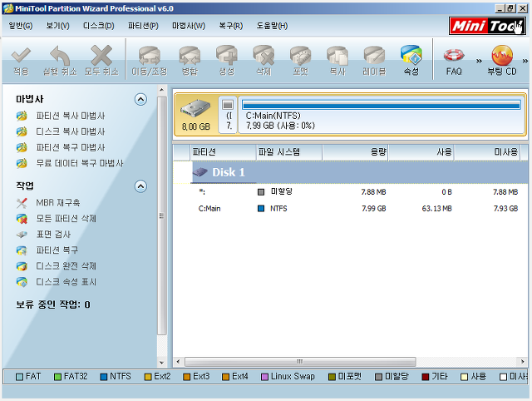Click the sidebar splitter grip handle
The height and width of the screenshot is (401, 532).
[162, 215]
